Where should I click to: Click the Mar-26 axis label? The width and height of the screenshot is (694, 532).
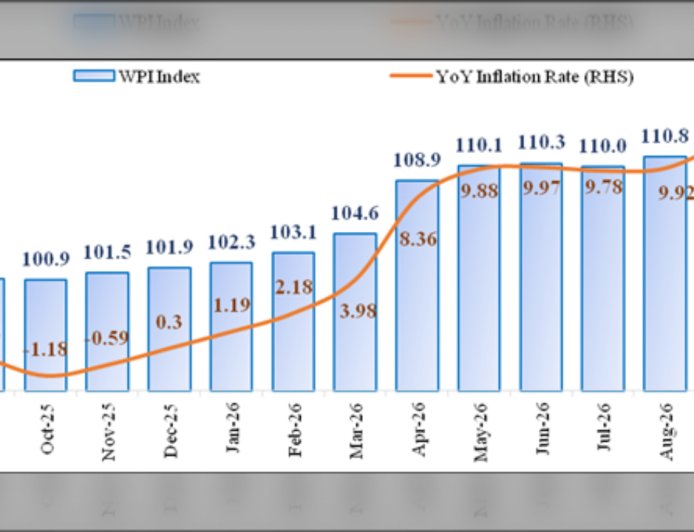356,431
